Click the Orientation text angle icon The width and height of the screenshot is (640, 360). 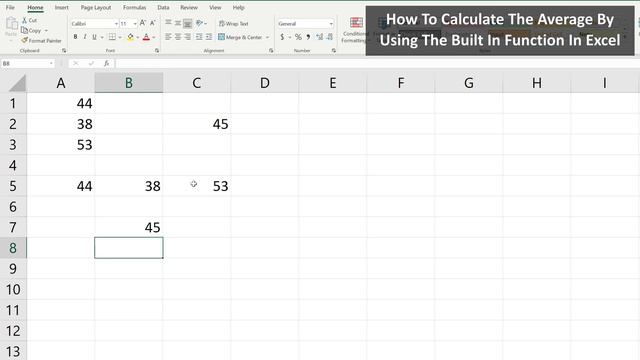[199, 23]
